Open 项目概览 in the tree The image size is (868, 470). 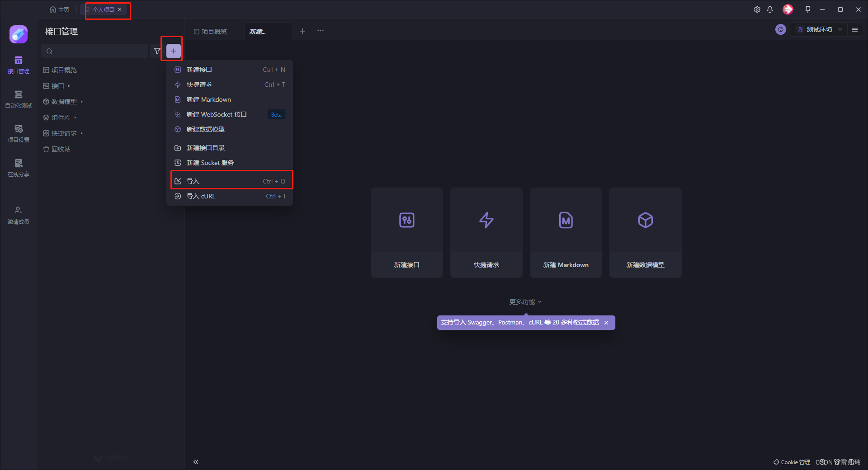pos(60,70)
